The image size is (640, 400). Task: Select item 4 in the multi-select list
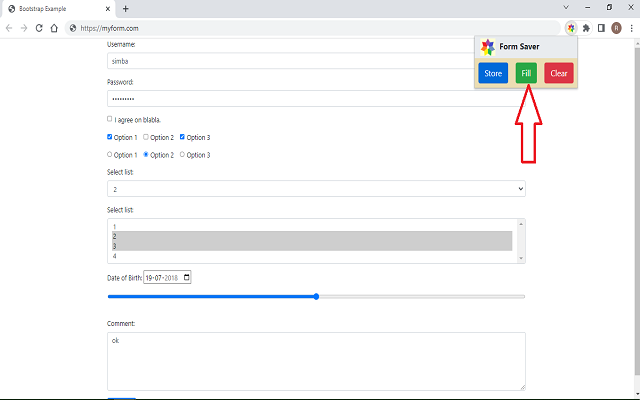pos(310,256)
